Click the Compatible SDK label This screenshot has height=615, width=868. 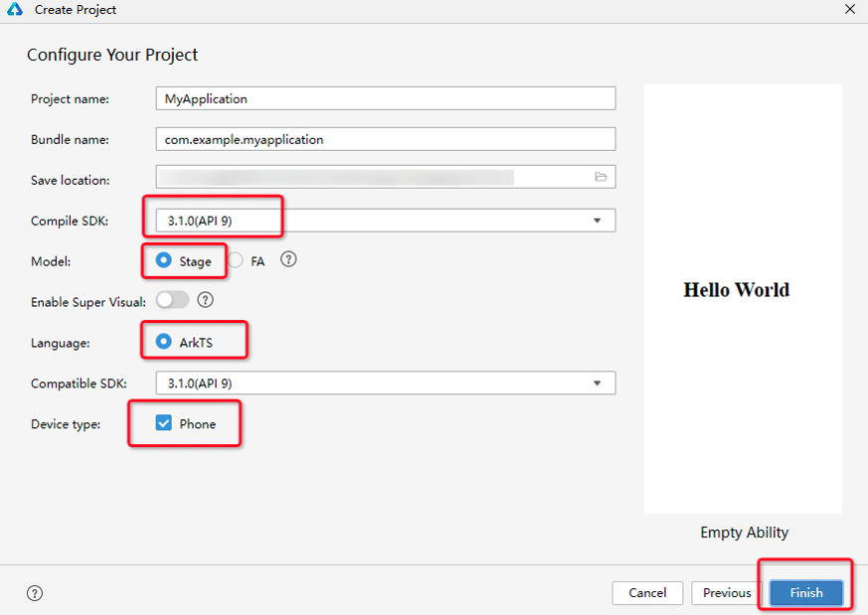tap(80, 384)
